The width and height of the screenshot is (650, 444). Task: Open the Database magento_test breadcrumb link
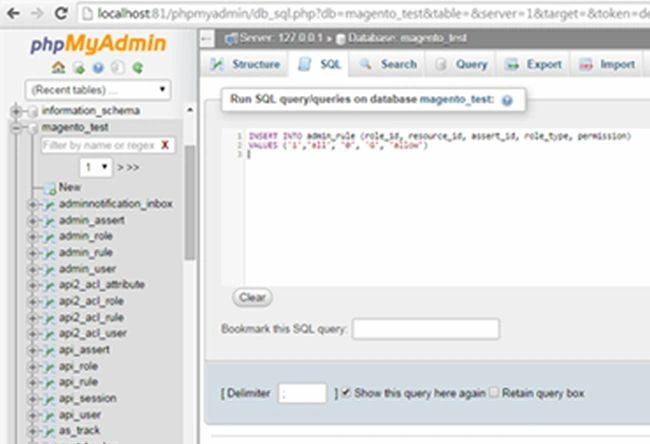(407, 38)
